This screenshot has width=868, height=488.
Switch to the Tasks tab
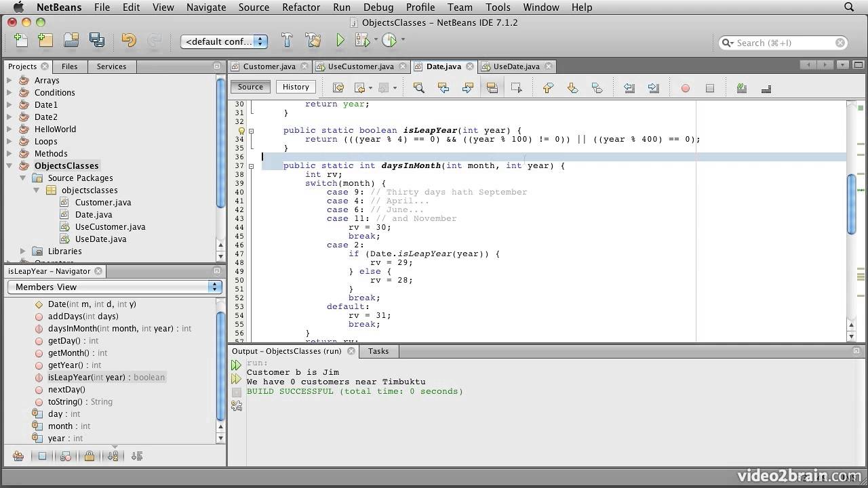(378, 351)
